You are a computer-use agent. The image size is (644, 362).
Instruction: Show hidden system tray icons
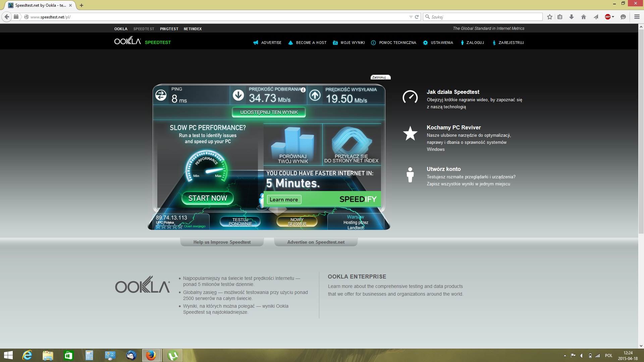point(565,356)
